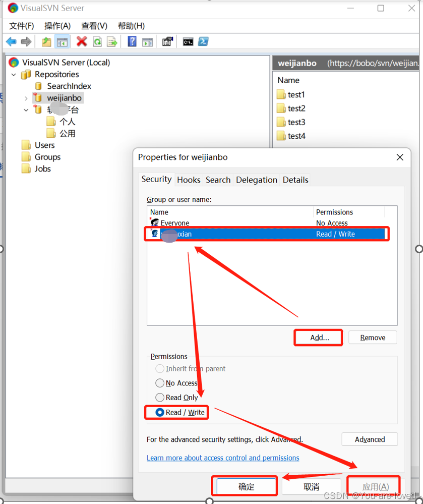Switch to the Search tab
The image size is (423, 504).
tap(218, 180)
